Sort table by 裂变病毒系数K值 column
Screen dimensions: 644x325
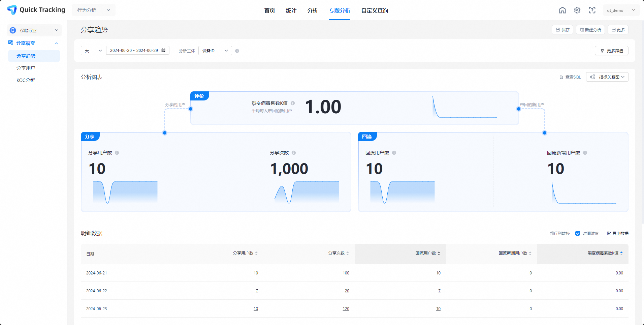(x=621, y=253)
